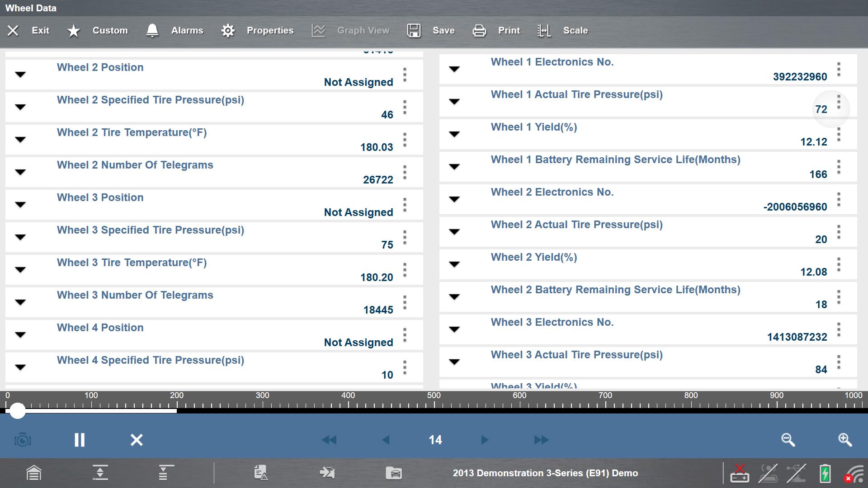Click the zoom out magnifier icon
Viewport: 868px width, 488px height.
788,440
